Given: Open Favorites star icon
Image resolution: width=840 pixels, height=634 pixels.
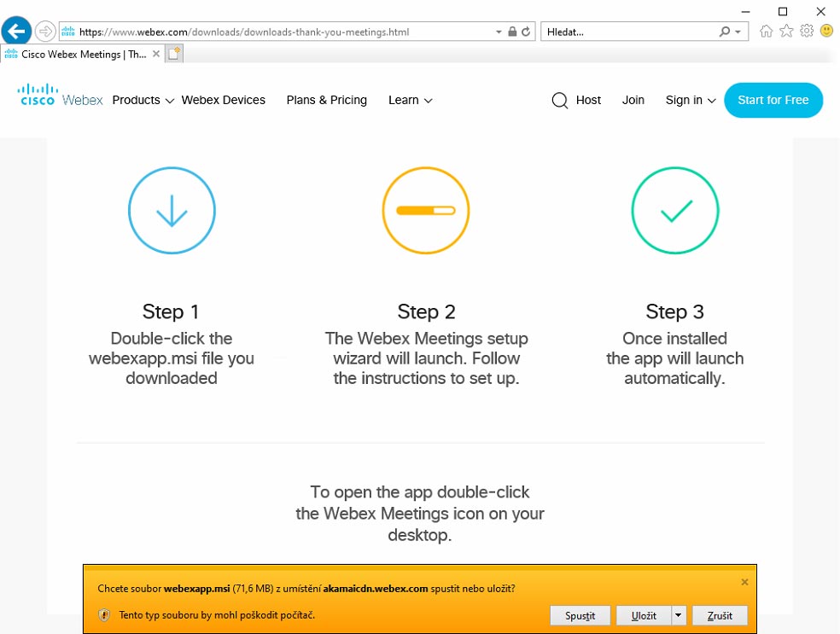Looking at the screenshot, I should (x=786, y=31).
